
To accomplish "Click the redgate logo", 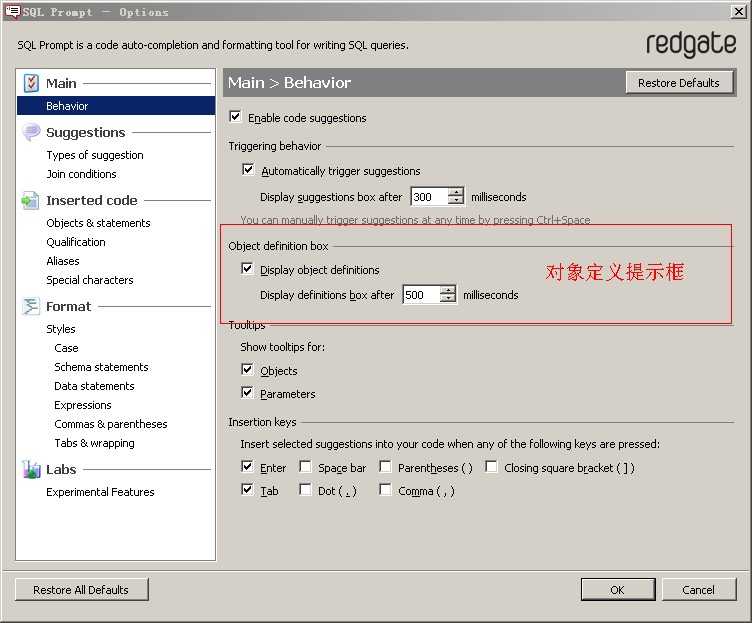I will pos(691,45).
